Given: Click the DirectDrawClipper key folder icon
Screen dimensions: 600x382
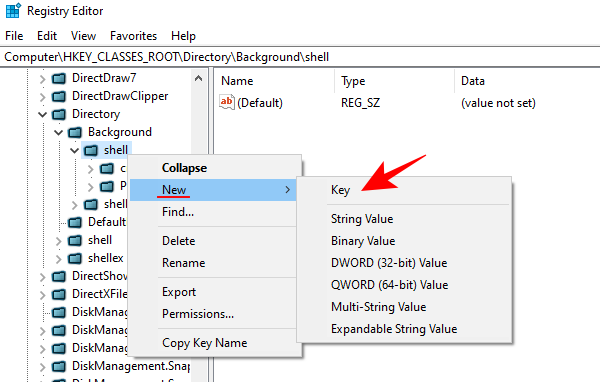Looking at the screenshot, I should [59, 96].
